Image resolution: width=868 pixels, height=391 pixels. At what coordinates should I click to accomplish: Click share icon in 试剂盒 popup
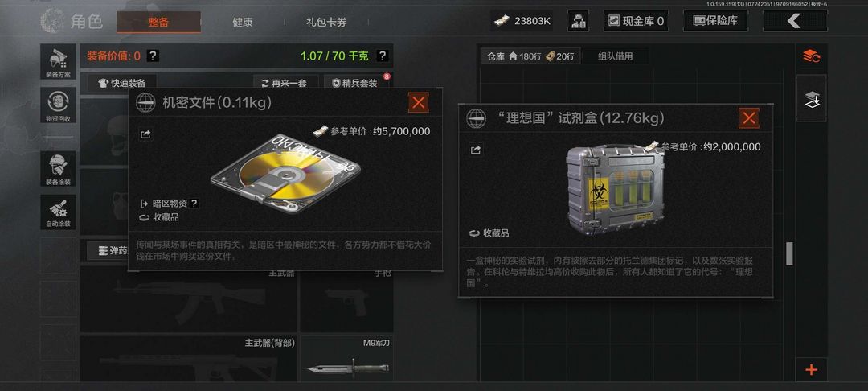[x=476, y=150]
